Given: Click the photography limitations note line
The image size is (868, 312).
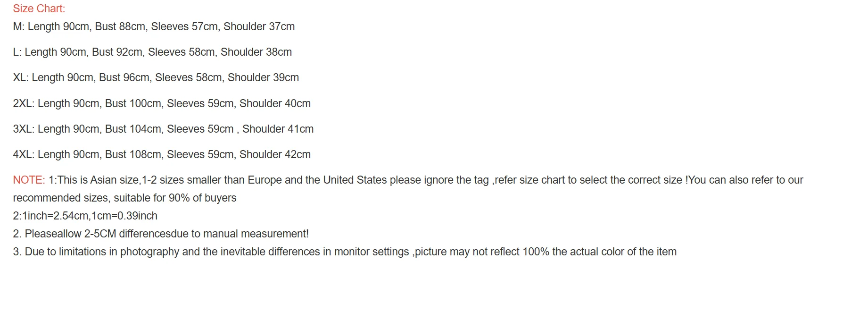Looking at the screenshot, I should tap(345, 252).
